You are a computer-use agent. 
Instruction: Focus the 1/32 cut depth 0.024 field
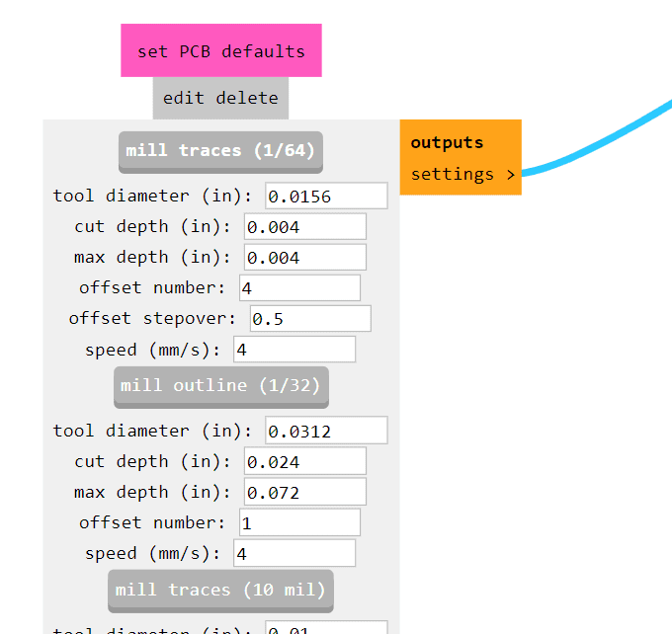tap(305, 461)
